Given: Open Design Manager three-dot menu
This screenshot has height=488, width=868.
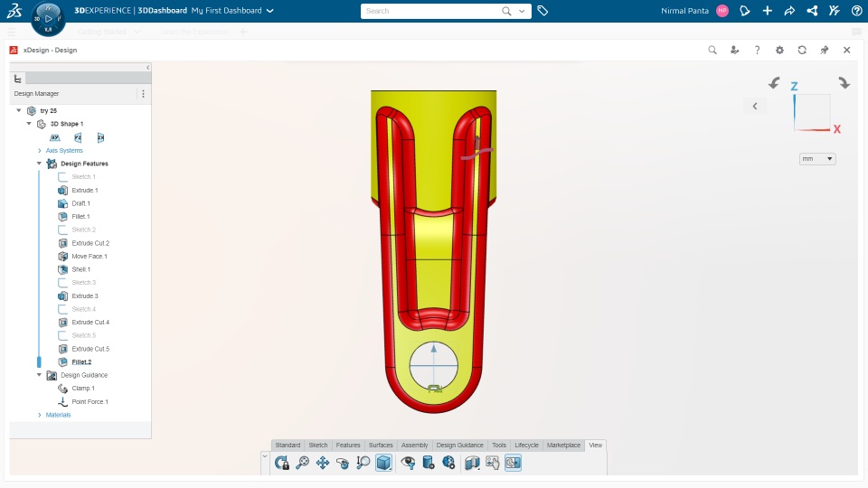Looking at the screenshot, I should 144,93.
